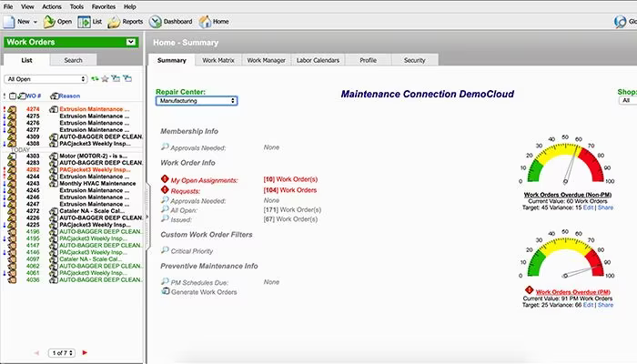The width and height of the screenshot is (637, 364).
Task: Click the Work Orders Overdue (PM) gauge
Action: coord(565,255)
